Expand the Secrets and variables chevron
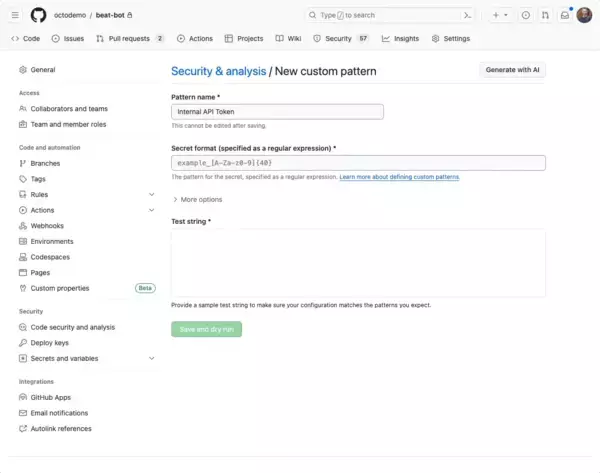 (x=152, y=358)
